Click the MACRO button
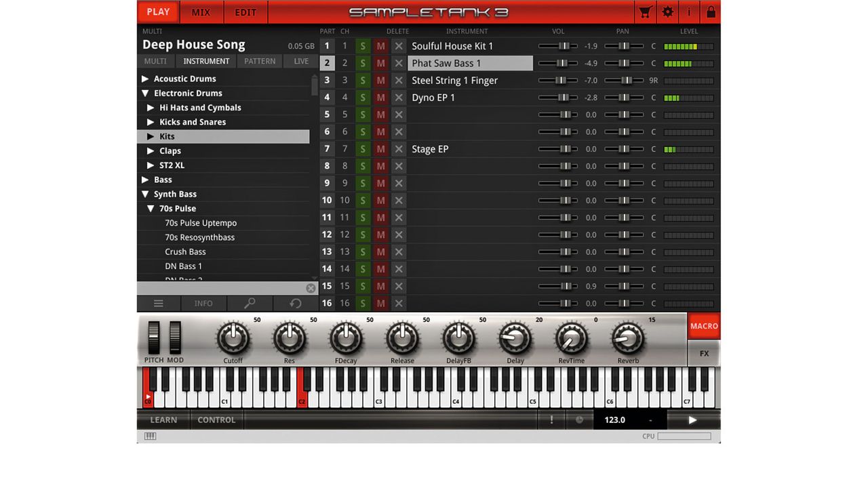 coord(704,326)
